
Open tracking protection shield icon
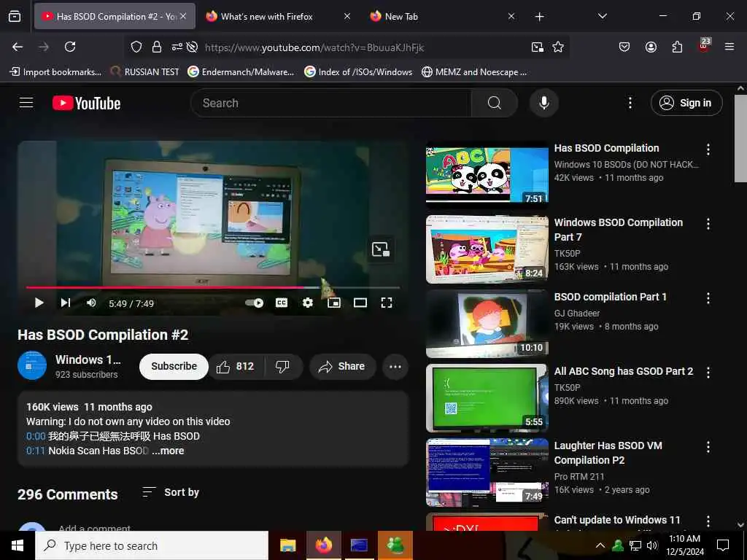pyautogui.click(x=136, y=47)
